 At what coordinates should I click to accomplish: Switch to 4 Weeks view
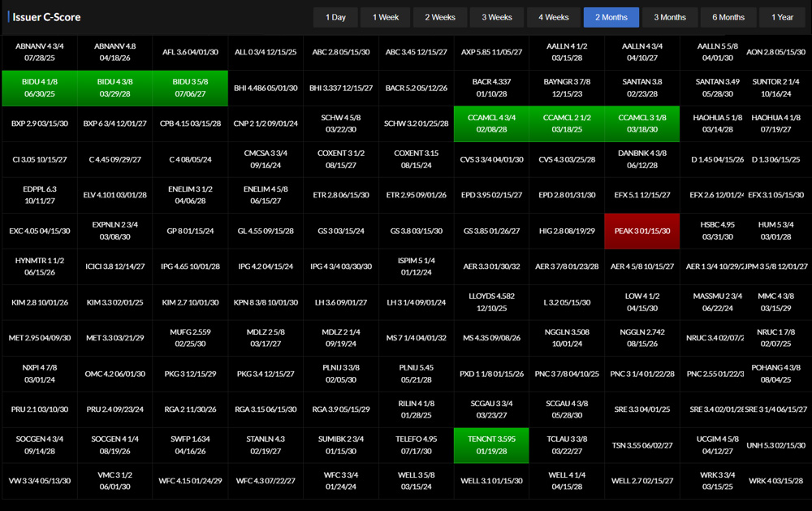(x=554, y=17)
